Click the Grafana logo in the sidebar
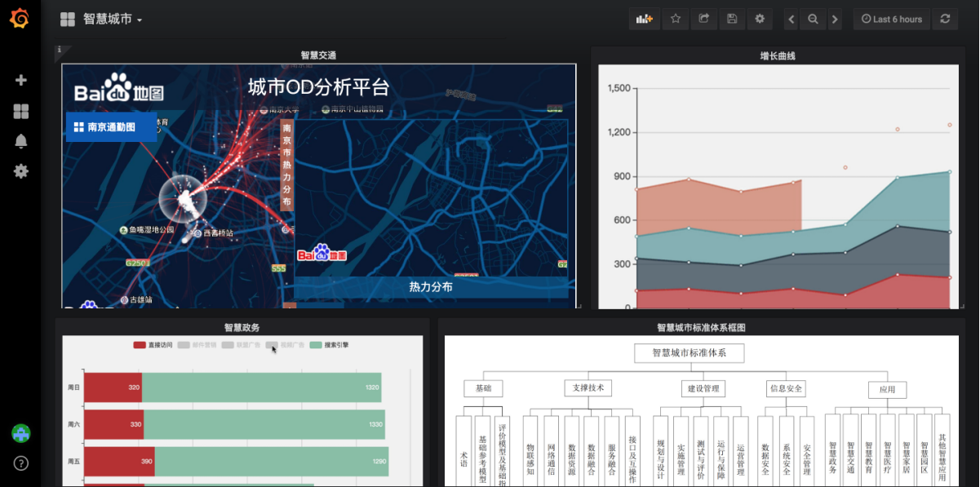Image resolution: width=980 pixels, height=487 pixels. tap(20, 19)
